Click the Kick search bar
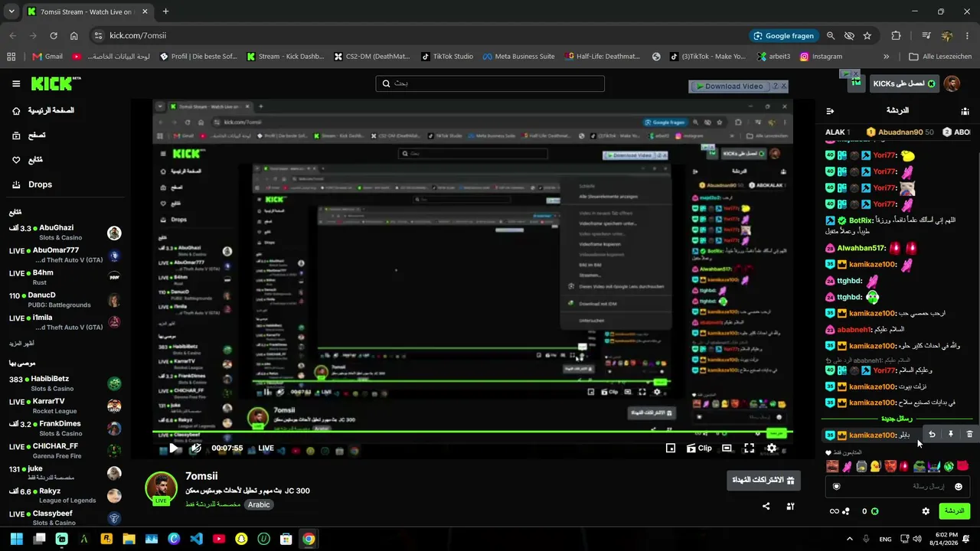 pyautogui.click(x=490, y=83)
